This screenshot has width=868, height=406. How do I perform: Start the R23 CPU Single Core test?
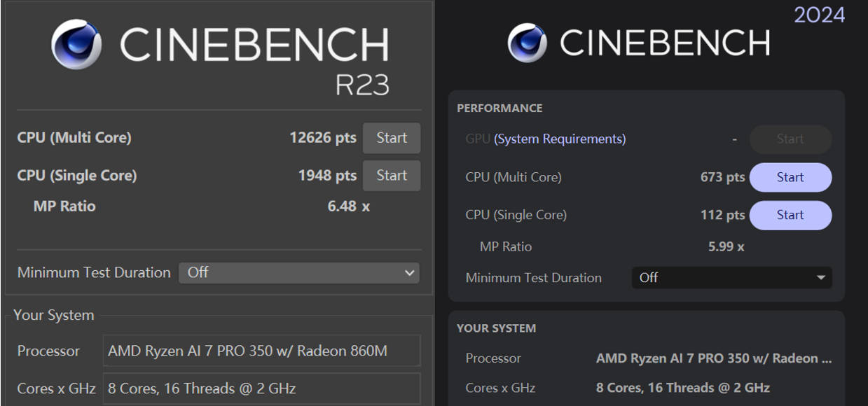[391, 176]
